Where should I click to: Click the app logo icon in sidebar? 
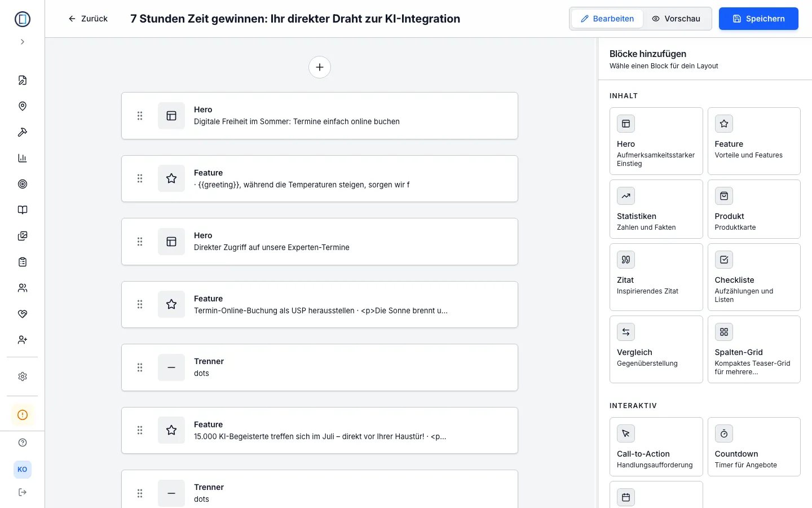coord(23,19)
